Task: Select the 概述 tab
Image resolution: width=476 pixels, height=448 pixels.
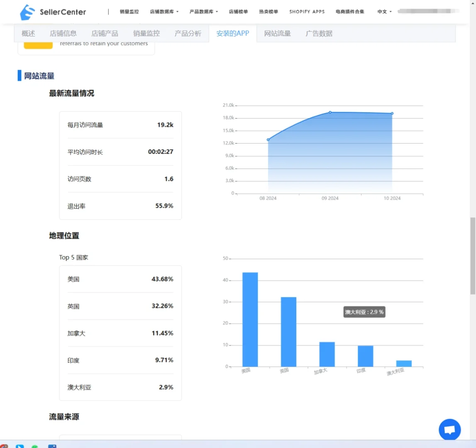Action: click(28, 34)
